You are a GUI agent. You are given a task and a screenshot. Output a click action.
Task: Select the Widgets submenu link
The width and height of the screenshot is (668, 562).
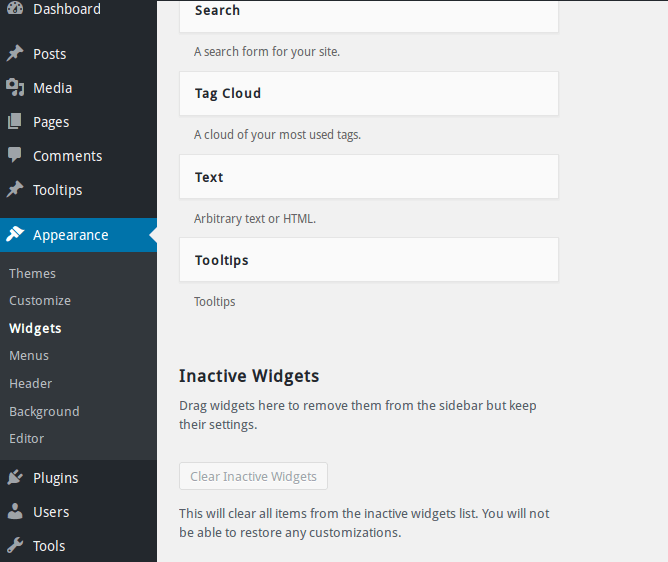[35, 329]
